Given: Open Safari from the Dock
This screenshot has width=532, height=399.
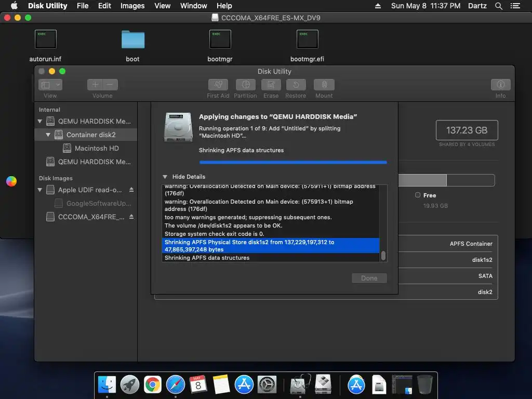Looking at the screenshot, I should (x=176, y=384).
